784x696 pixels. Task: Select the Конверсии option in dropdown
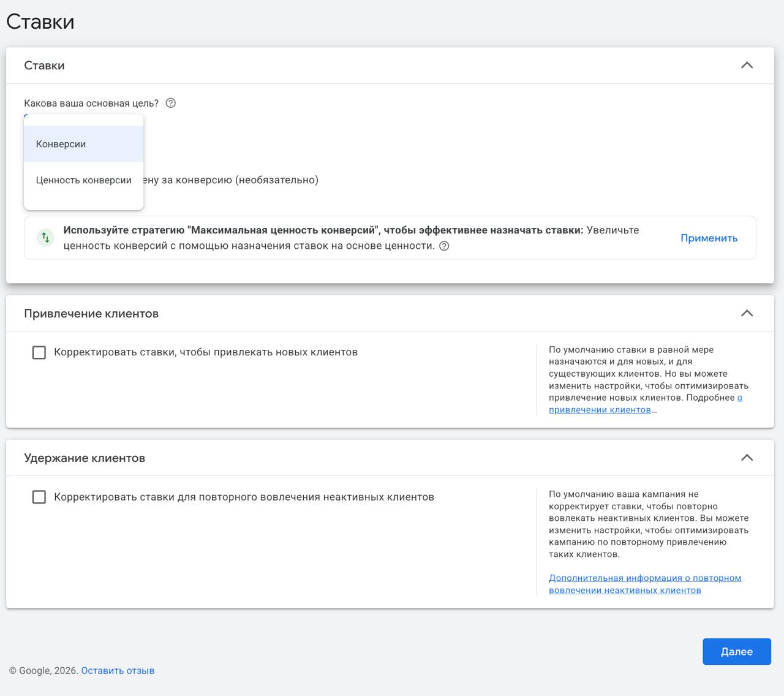tap(83, 144)
